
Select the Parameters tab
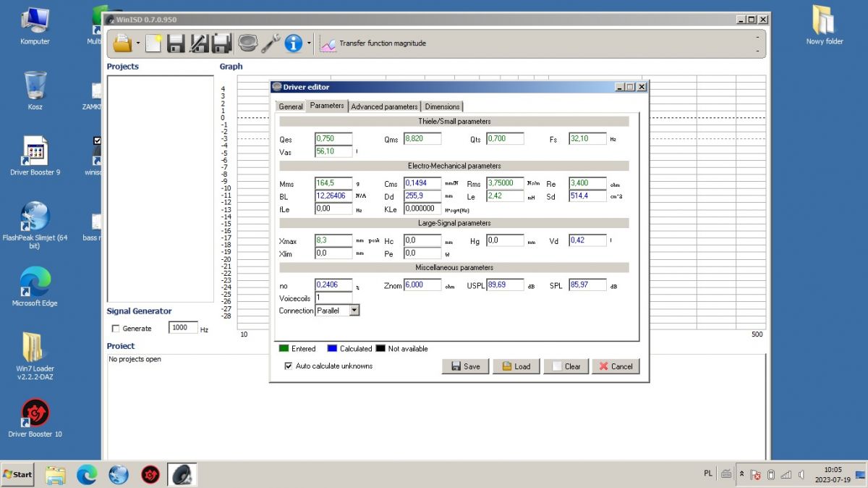[327, 106]
